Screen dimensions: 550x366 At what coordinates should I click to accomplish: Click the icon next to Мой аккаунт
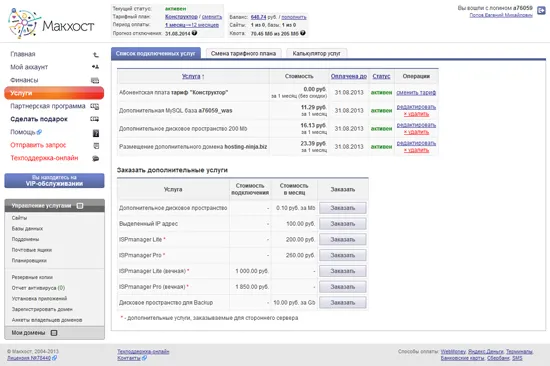[x=95, y=67]
